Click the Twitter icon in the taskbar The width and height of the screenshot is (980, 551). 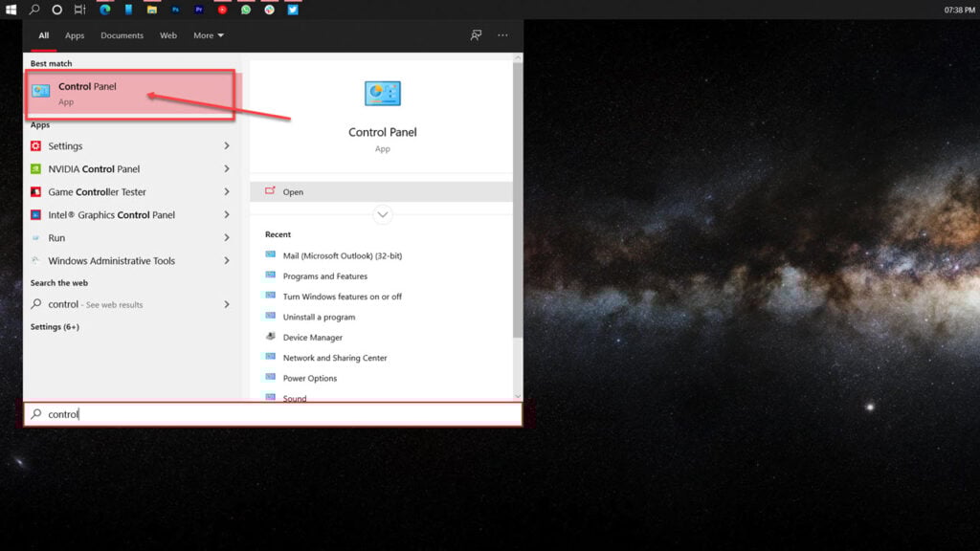point(293,10)
